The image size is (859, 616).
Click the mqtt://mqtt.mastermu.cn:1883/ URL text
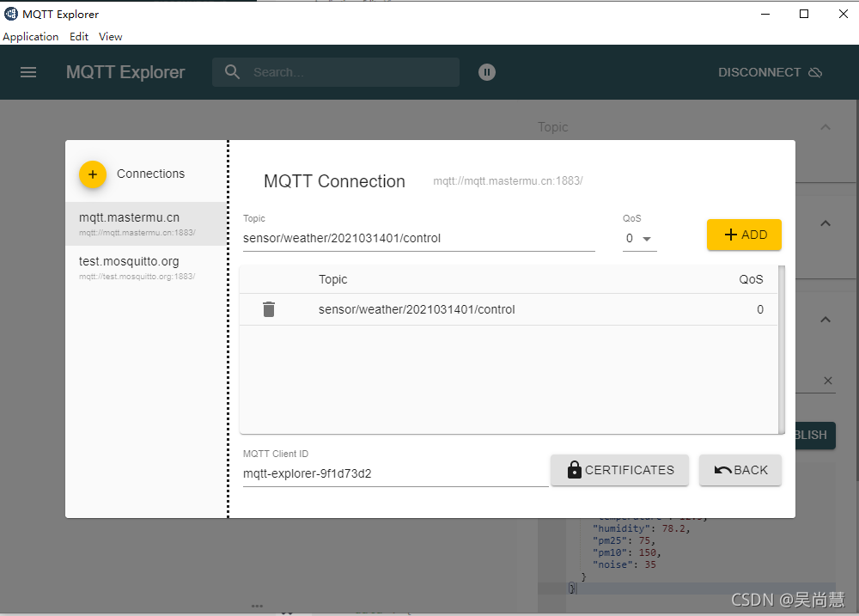[x=508, y=181]
